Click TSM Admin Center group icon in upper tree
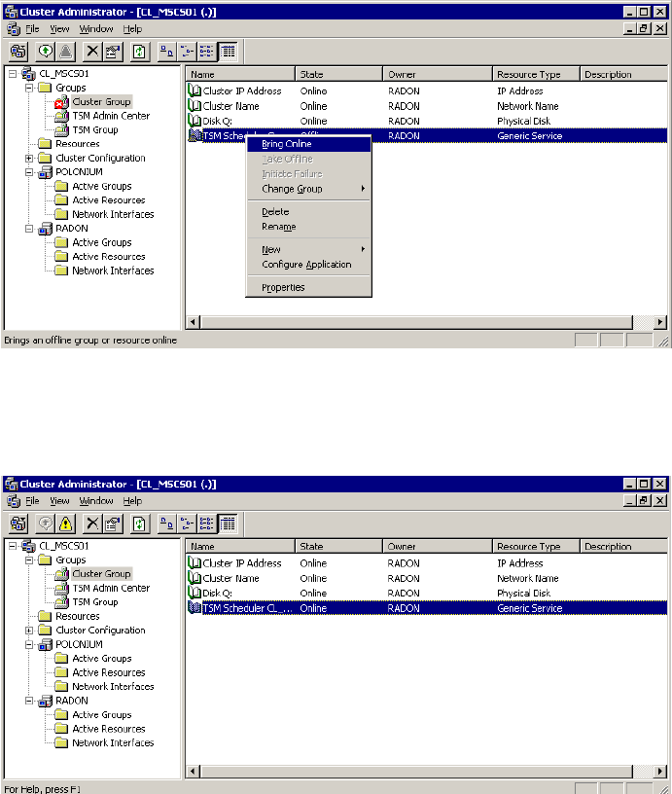672x794 pixels. [x=61, y=116]
